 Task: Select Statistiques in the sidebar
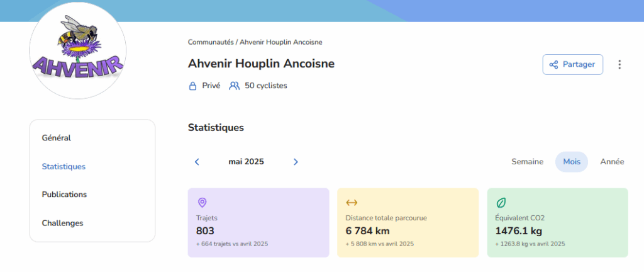pos(64,167)
